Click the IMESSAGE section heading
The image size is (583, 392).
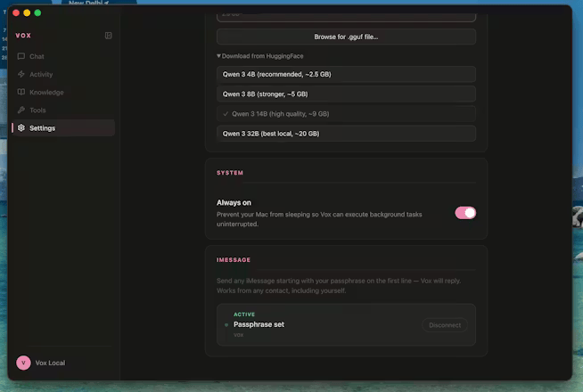(x=234, y=260)
